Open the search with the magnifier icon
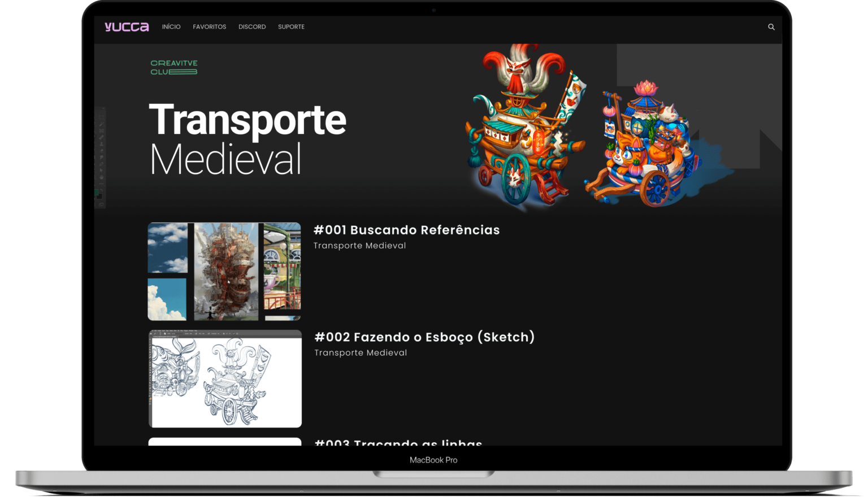 pos(771,27)
